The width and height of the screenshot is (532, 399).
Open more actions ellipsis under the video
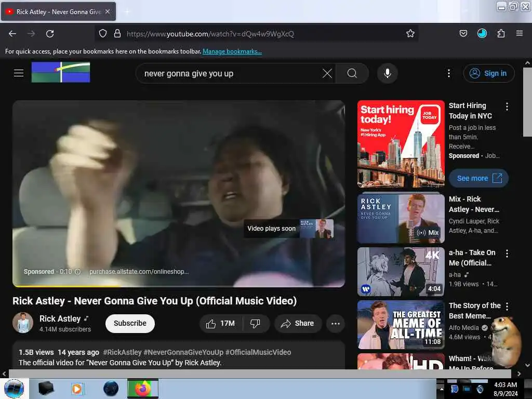(336, 324)
